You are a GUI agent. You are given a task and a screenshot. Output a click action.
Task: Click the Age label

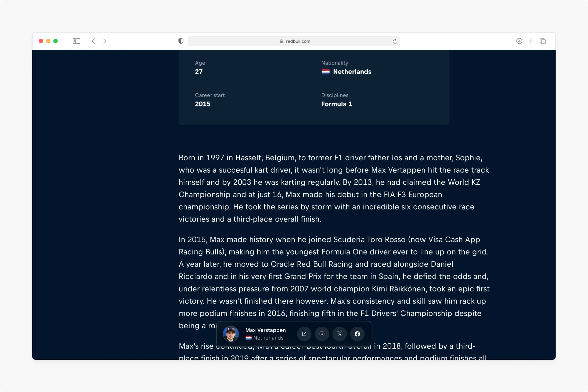[200, 63]
